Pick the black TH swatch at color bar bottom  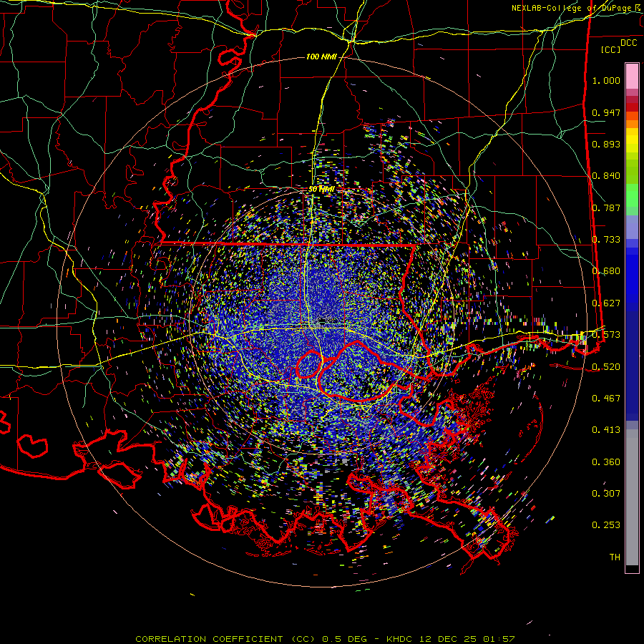tap(632, 569)
